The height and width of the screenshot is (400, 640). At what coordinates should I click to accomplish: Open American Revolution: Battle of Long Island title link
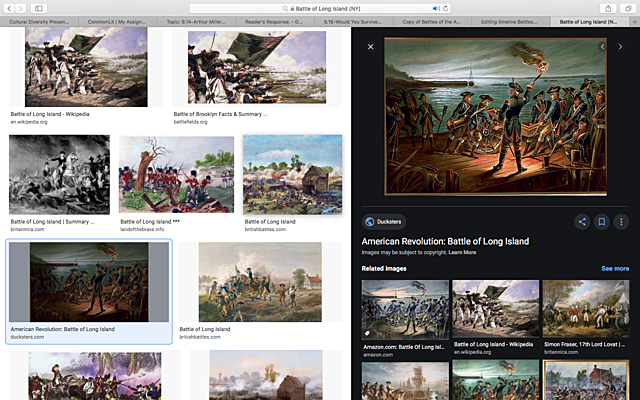(x=445, y=241)
